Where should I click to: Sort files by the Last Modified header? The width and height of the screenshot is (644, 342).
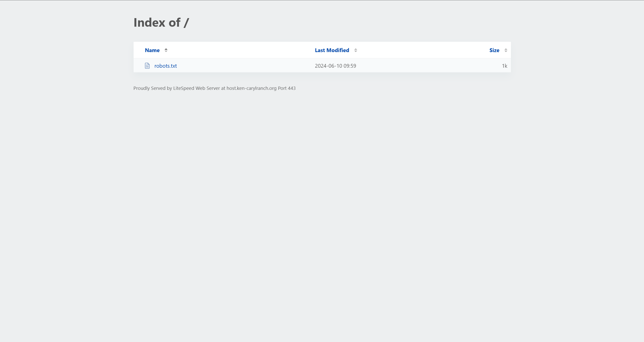tap(332, 50)
